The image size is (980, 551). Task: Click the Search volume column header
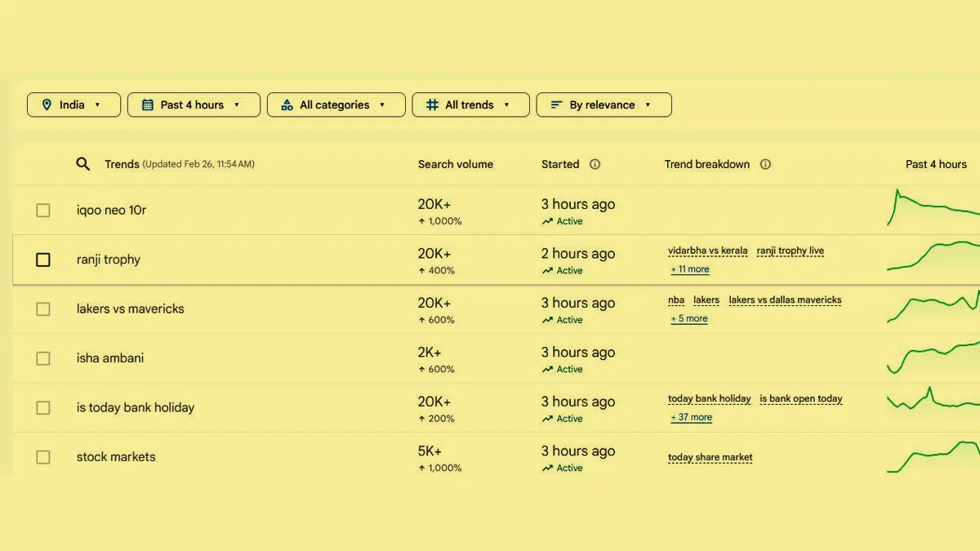(x=455, y=164)
